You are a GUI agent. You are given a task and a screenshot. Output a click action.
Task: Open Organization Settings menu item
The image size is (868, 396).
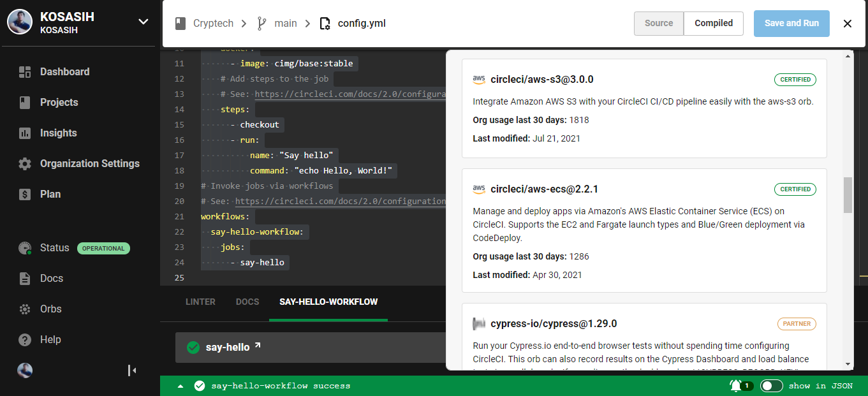click(90, 164)
